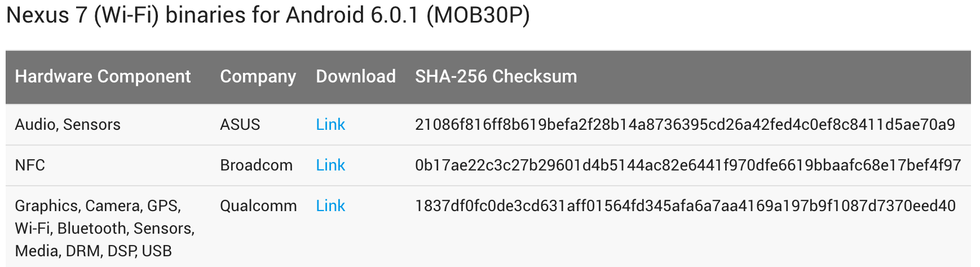
Task: Select the Broadcom checksum starting with 0b17ae
Action: (x=688, y=165)
